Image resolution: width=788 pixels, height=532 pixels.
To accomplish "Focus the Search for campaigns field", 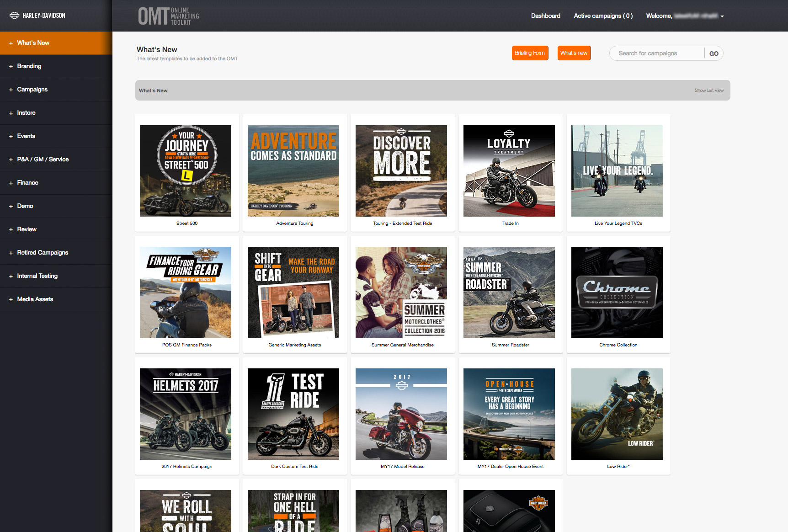I will tap(657, 53).
